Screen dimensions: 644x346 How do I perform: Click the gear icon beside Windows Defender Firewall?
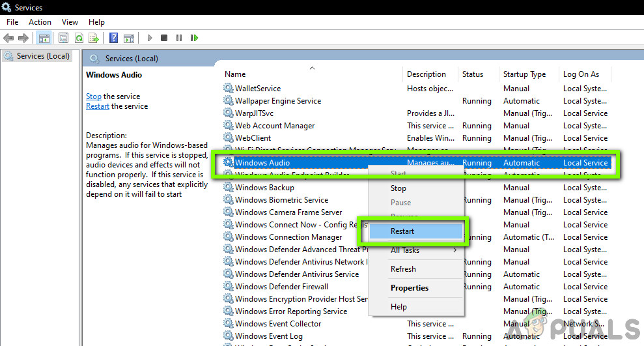229,286
